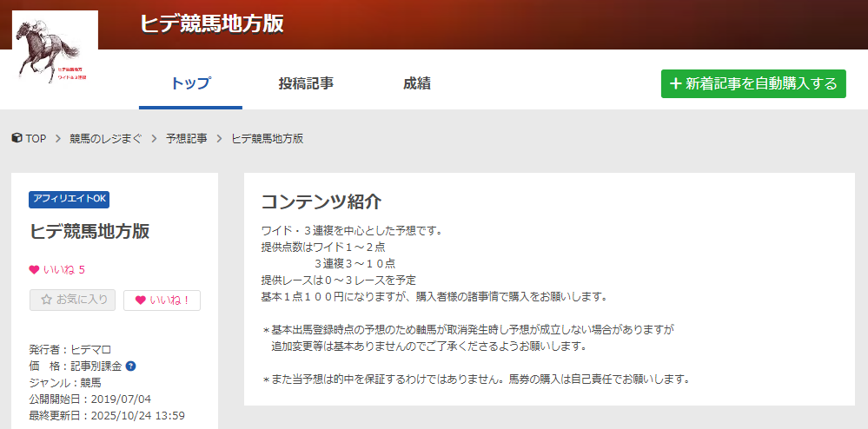Navigate to 予想記事 breadcrumb link
868x429 pixels.
tap(187, 139)
